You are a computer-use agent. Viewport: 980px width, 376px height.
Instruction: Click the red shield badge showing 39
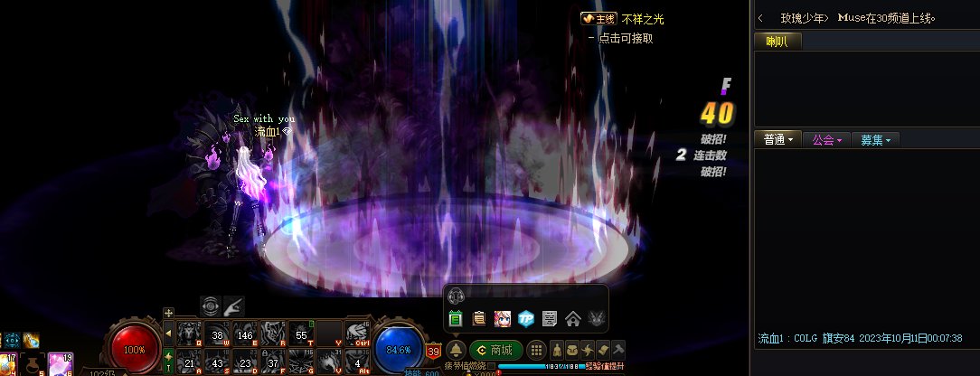coord(433,352)
